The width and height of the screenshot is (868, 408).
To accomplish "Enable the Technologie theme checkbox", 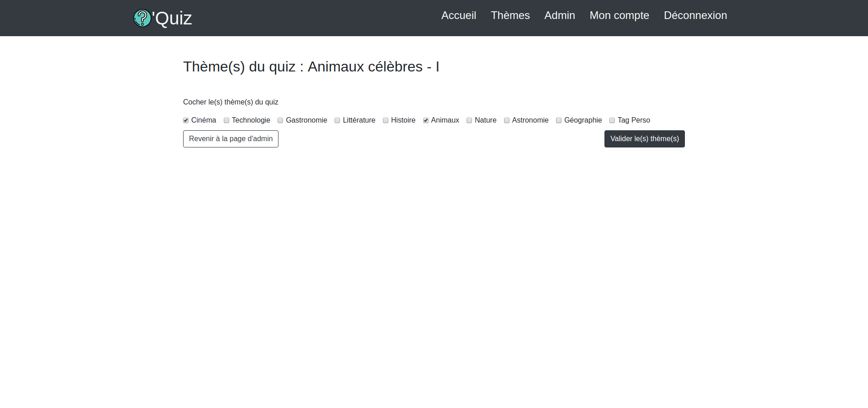I will [226, 120].
